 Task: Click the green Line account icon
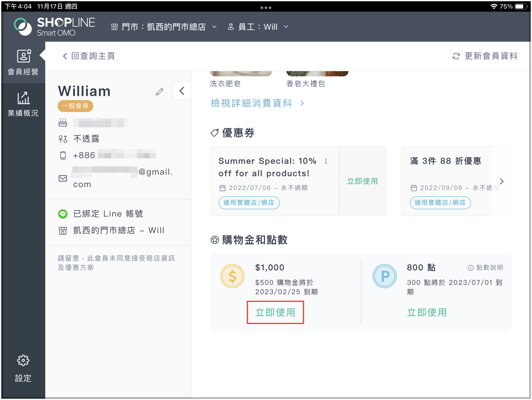pyautogui.click(x=63, y=214)
